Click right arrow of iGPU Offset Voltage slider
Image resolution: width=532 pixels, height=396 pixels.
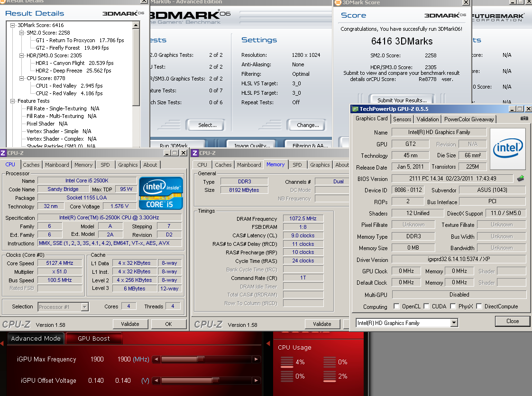click(257, 380)
